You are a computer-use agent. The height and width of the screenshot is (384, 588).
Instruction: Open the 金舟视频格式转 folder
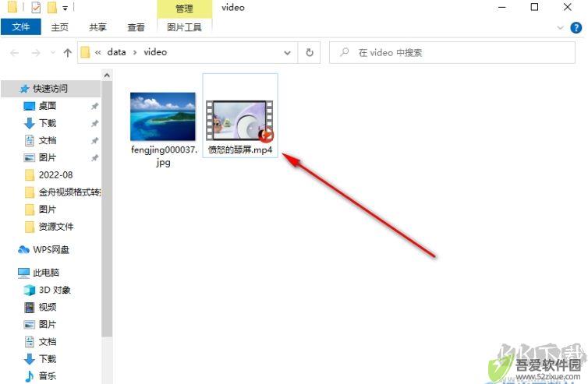pyautogui.click(x=69, y=192)
